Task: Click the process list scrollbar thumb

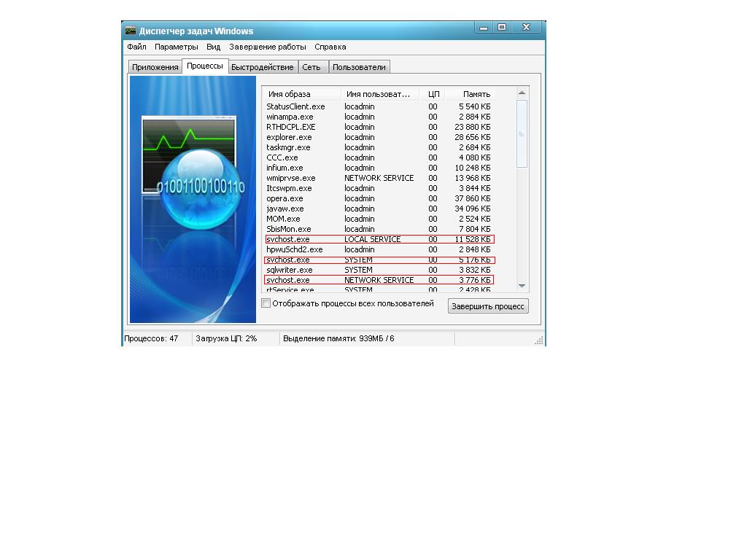Action: tap(522, 133)
